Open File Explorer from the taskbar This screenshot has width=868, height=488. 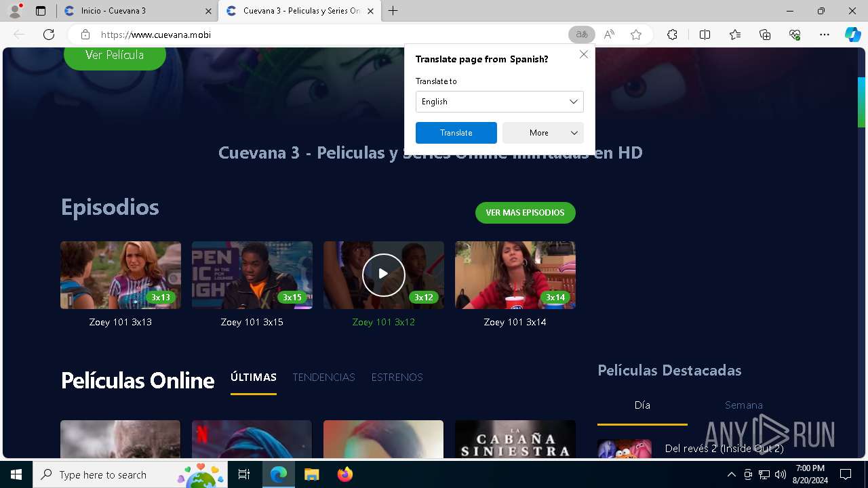click(x=311, y=474)
